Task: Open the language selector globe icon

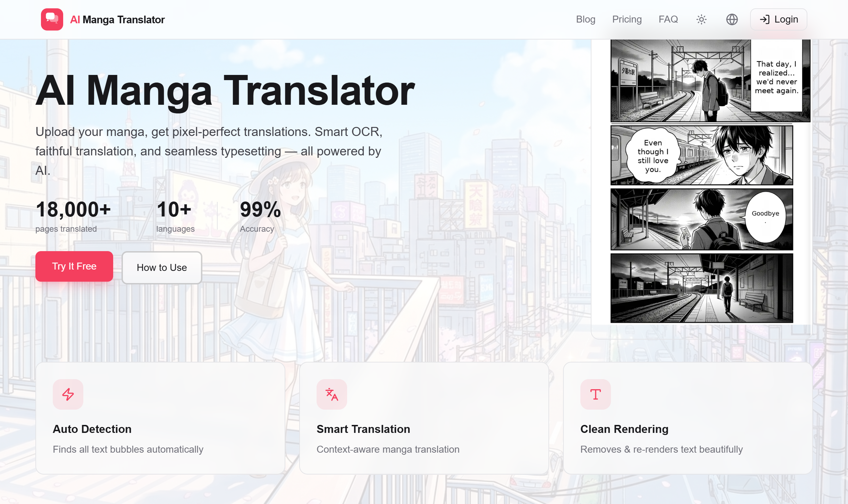Action: pyautogui.click(x=732, y=19)
